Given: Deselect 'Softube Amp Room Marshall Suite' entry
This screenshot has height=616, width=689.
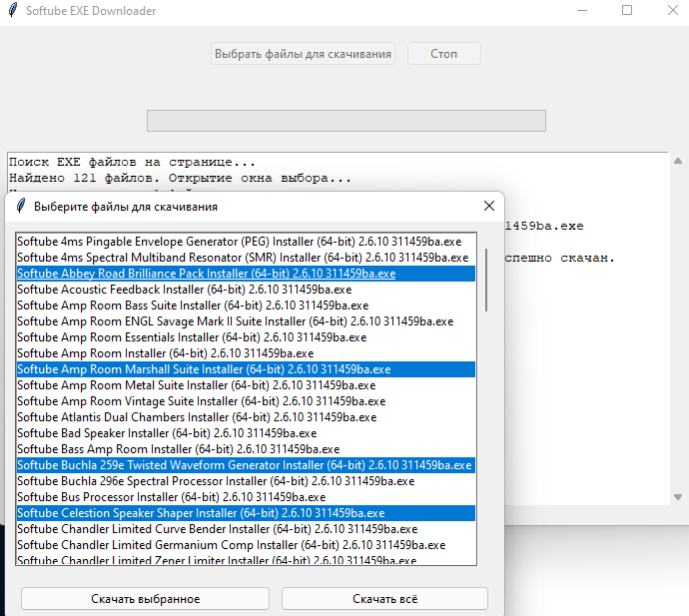Looking at the screenshot, I should point(246,369).
